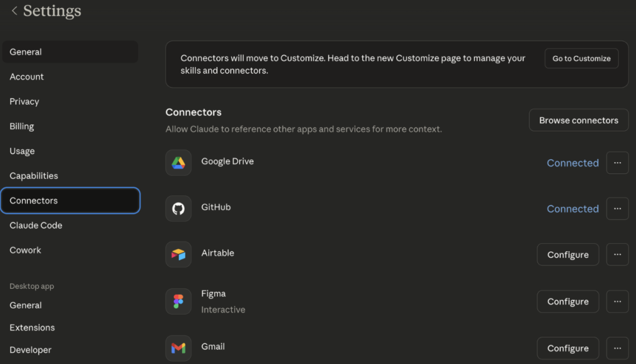
Task: Switch to the Claude Code section
Action: pos(36,225)
